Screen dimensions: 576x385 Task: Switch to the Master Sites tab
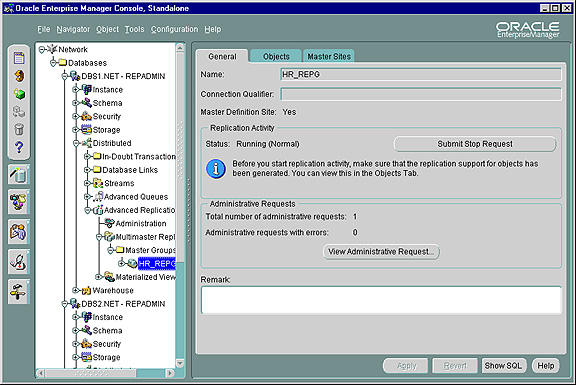coord(329,56)
